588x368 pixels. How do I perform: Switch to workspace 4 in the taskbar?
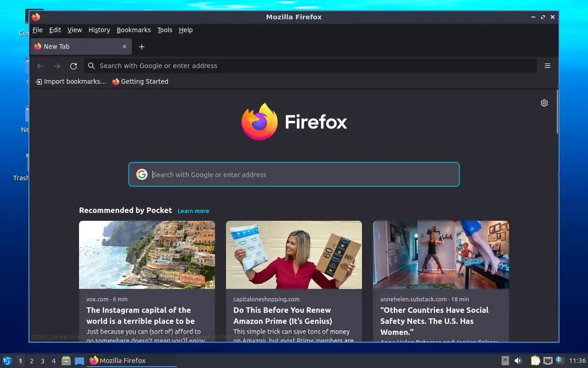pos(53,361)
